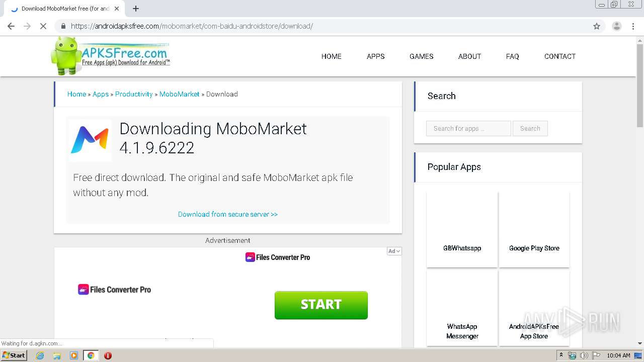Open the GAMES menu item
This screenshot has width=644, height=362.
tap(422, 56)
